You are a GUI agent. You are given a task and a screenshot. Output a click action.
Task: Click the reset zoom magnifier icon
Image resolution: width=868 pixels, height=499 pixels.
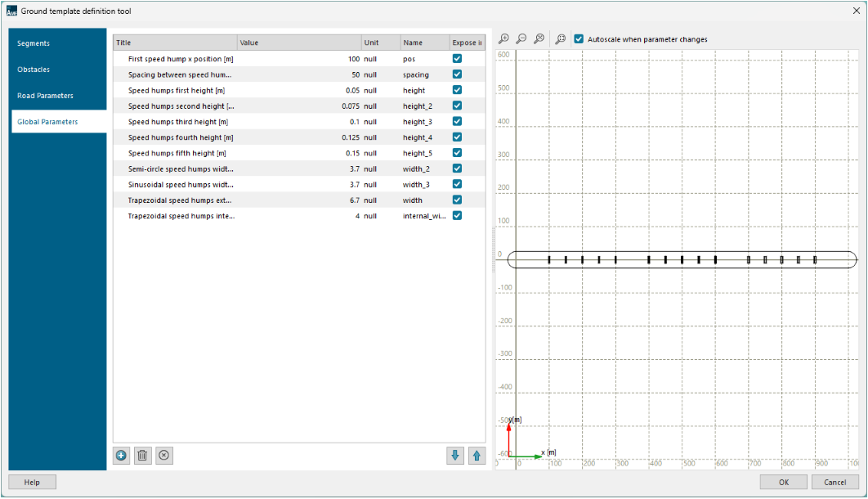[x=539, y=39]
